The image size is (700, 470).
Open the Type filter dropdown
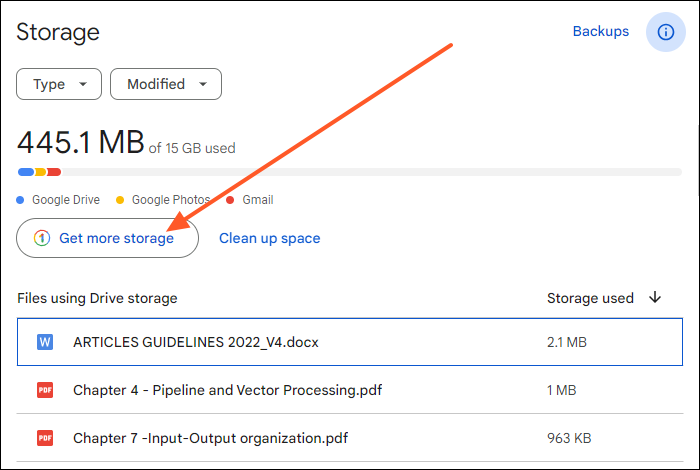pyautogui.click(x=58, y=84)
